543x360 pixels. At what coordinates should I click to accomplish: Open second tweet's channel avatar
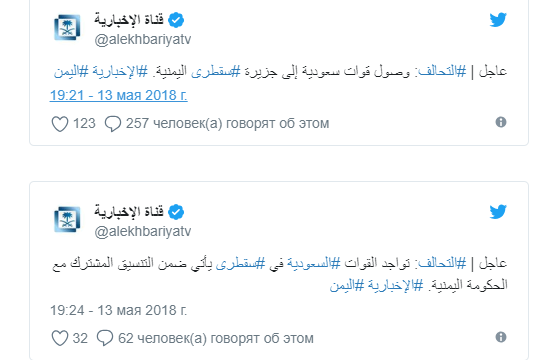(x=67, y=219)
